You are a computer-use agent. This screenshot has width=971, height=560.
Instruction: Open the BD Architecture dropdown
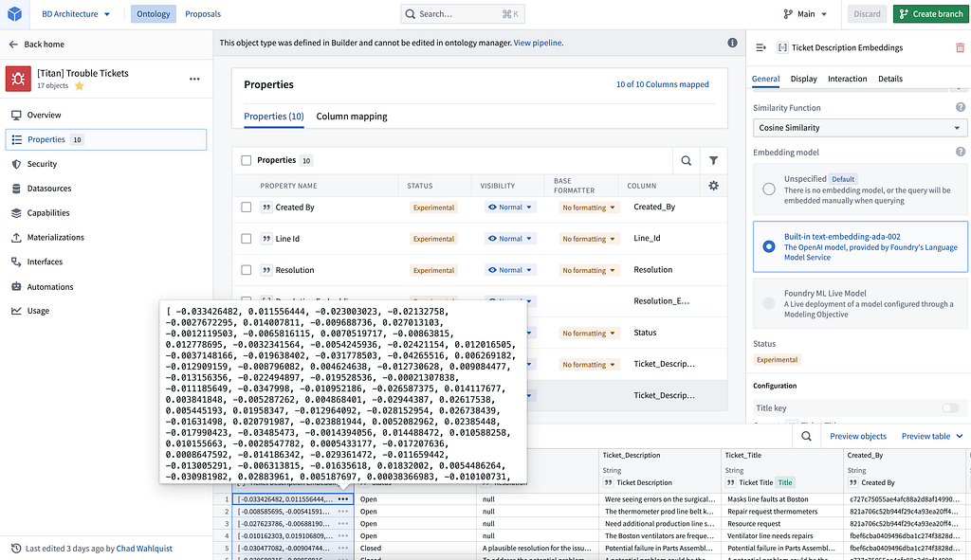(x=76, y=13)
